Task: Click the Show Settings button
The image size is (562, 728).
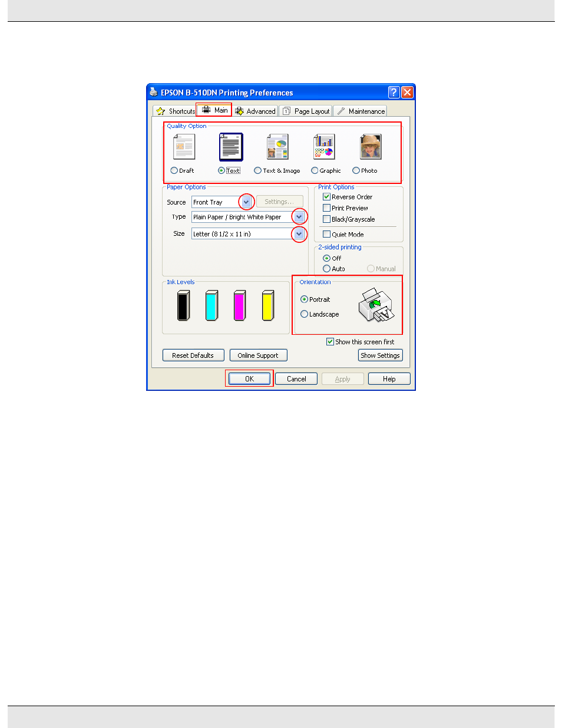Action: click(x=381, y=355)
